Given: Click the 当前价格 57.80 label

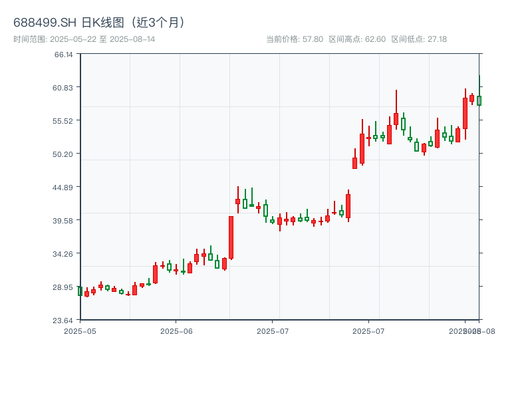Looking at the screenshot, I should (295, 39).
